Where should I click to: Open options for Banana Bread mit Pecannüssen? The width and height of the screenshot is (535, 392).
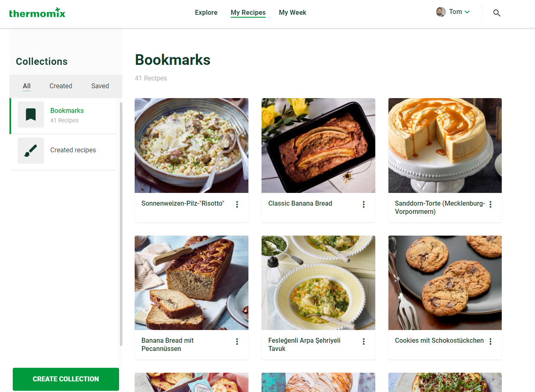[237, 342]
